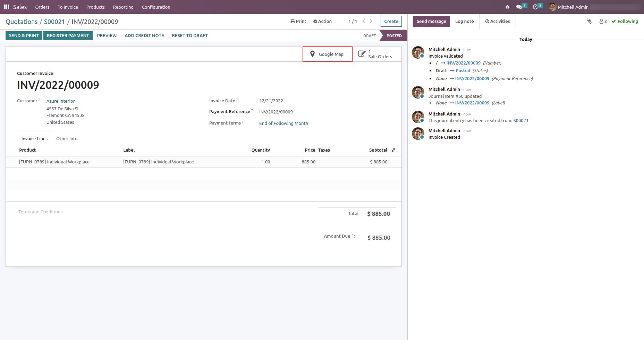Open the followers count icon
The image size is (644, 340).
tap(603, 22)
